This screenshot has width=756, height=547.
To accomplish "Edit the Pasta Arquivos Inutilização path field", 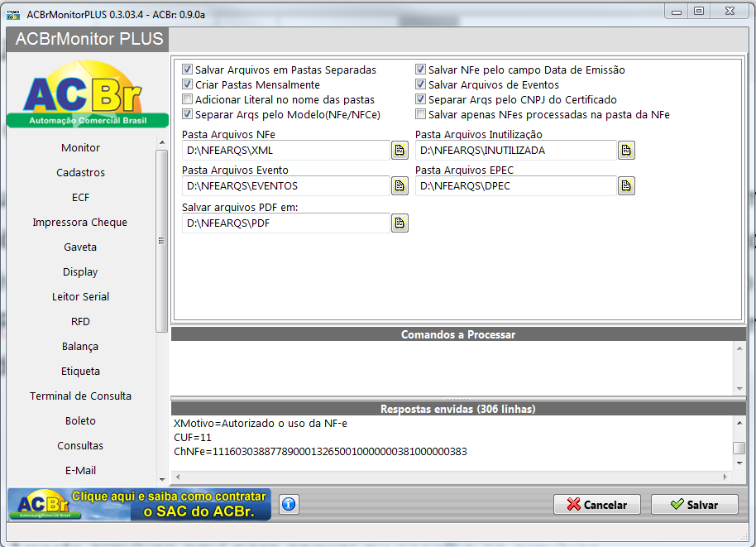I will [x=516, y=150].
